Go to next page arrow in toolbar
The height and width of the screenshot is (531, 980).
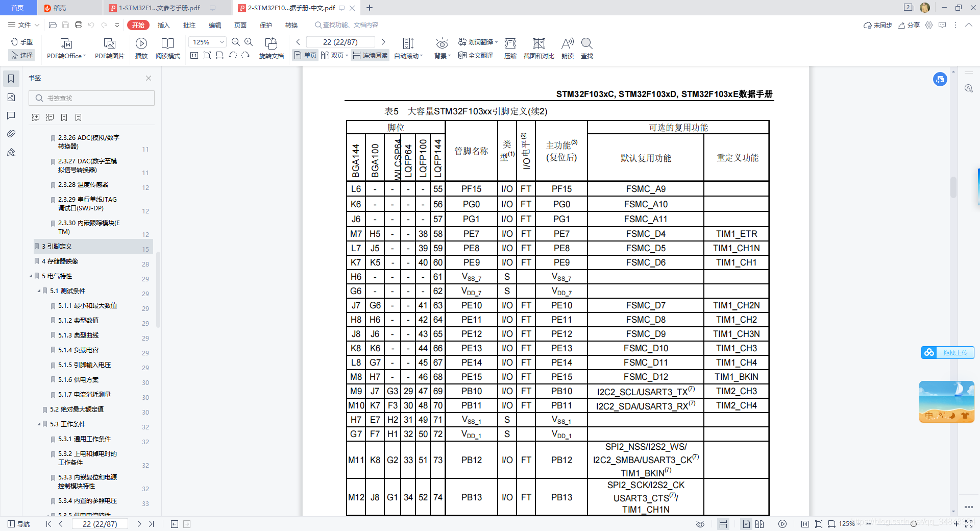[x=383, y=42]
